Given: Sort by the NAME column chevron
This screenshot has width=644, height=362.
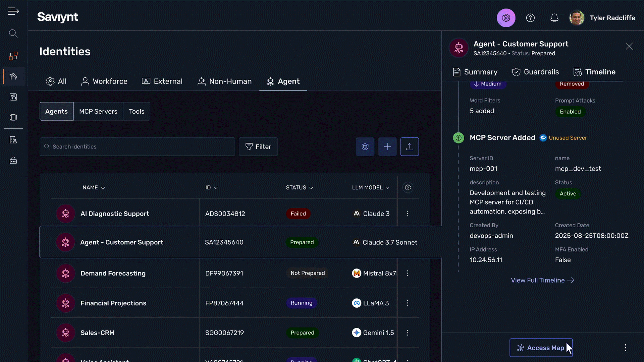Looking at the screenshot, I should pyautogui.click(x=103, y=188).
